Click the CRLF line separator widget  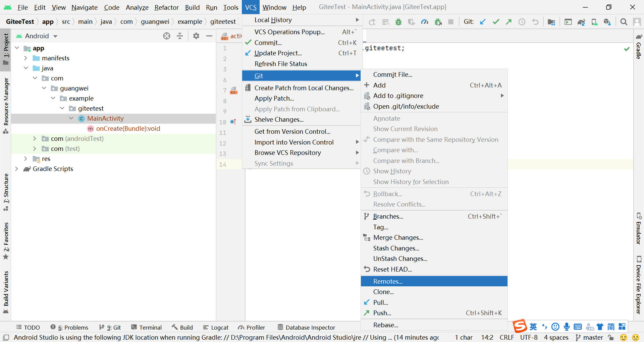(x=506, y=337)
